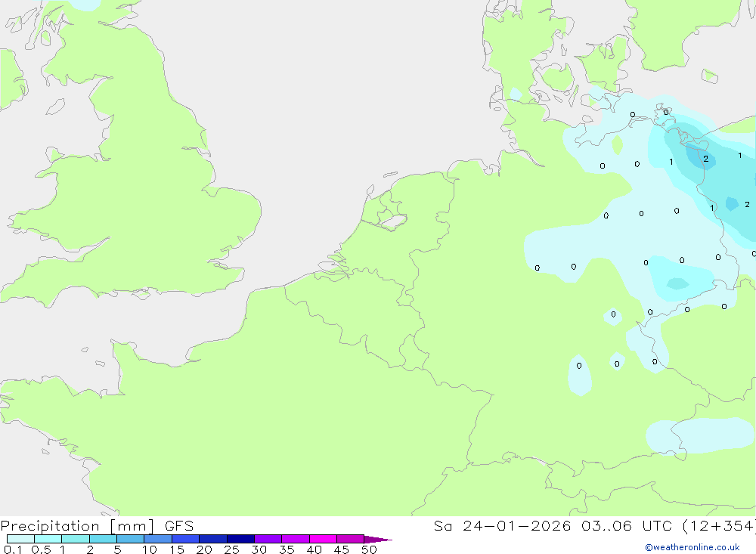The image size is (756, 554).
Task: Pick the 20 to 25 mm legend color
Action: 213,539
